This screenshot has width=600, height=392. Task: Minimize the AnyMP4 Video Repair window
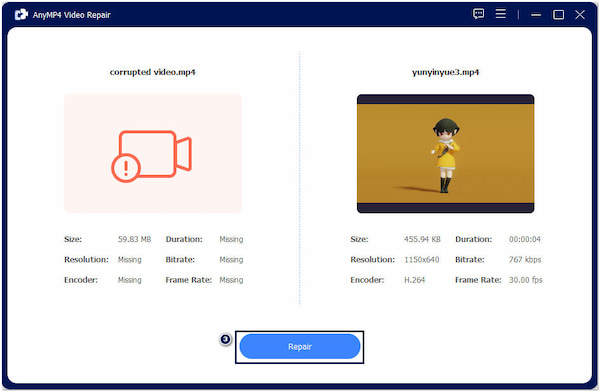536,15
